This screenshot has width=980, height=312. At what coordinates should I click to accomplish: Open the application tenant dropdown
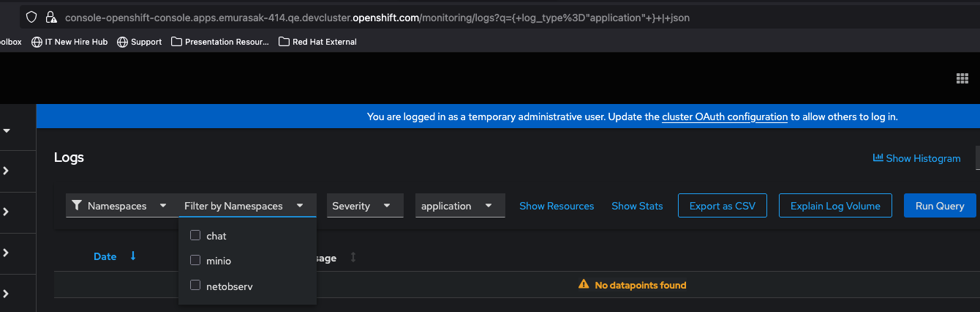[x=460, y=206]
